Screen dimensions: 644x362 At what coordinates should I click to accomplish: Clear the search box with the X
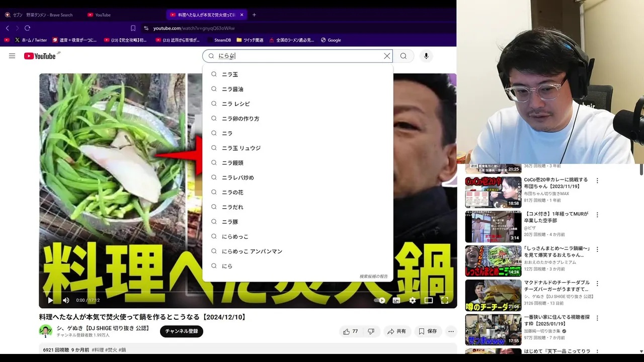pos(387,56)
